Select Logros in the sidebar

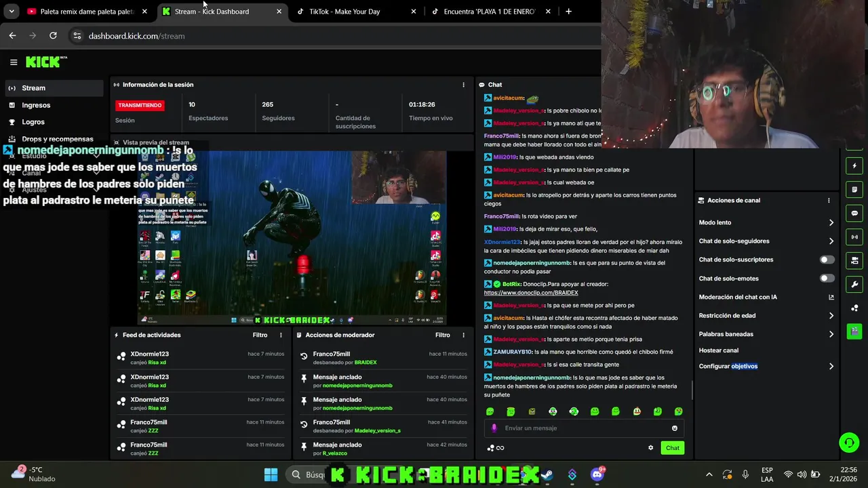click(54, 122)
